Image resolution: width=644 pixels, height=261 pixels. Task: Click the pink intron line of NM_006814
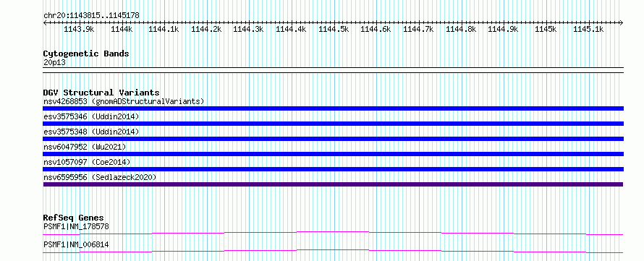(x=333, y=251)
